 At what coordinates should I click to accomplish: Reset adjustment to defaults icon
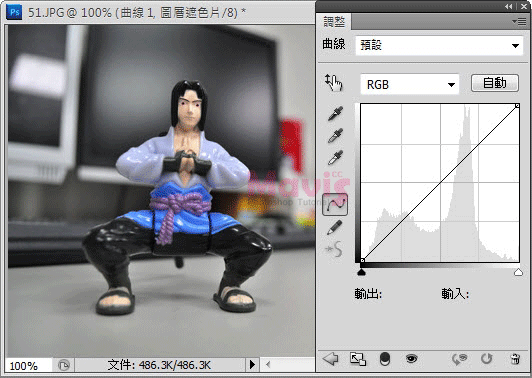[487, 359]
